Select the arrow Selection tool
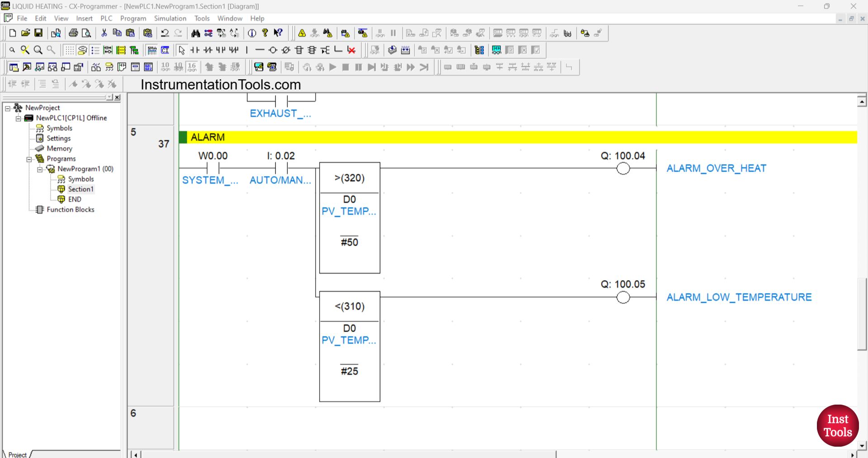868x458 pixels. pyautogui.click(x=182, y=50)
